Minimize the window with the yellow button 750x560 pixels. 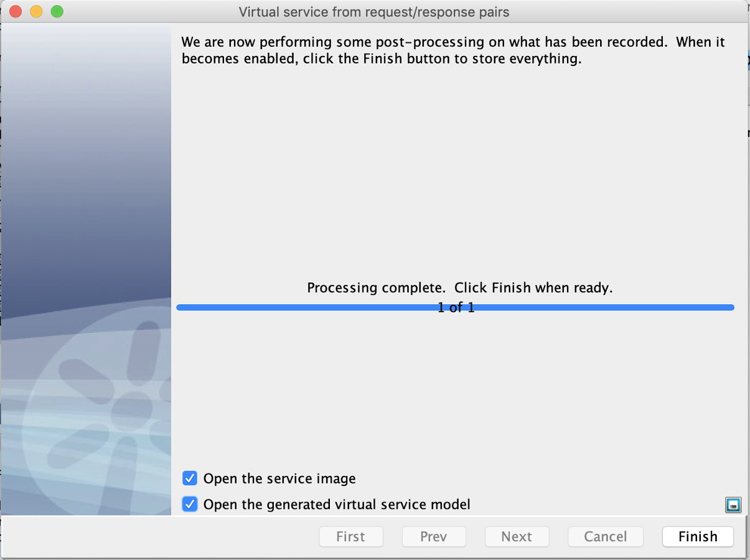36,11
